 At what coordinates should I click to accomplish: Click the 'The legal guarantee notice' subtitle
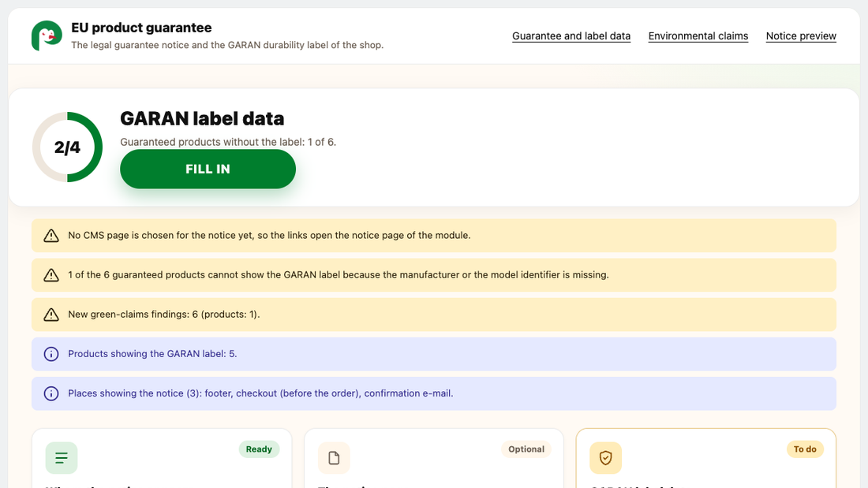[x=227, y=45]
